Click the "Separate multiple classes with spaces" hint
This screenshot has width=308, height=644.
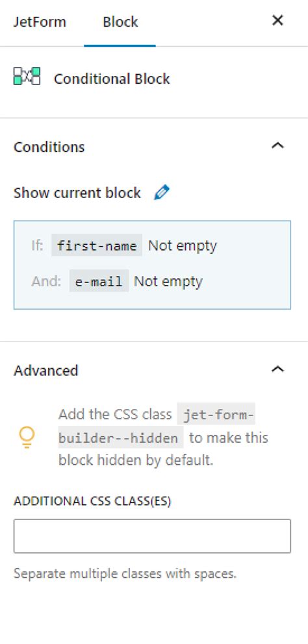125,573
